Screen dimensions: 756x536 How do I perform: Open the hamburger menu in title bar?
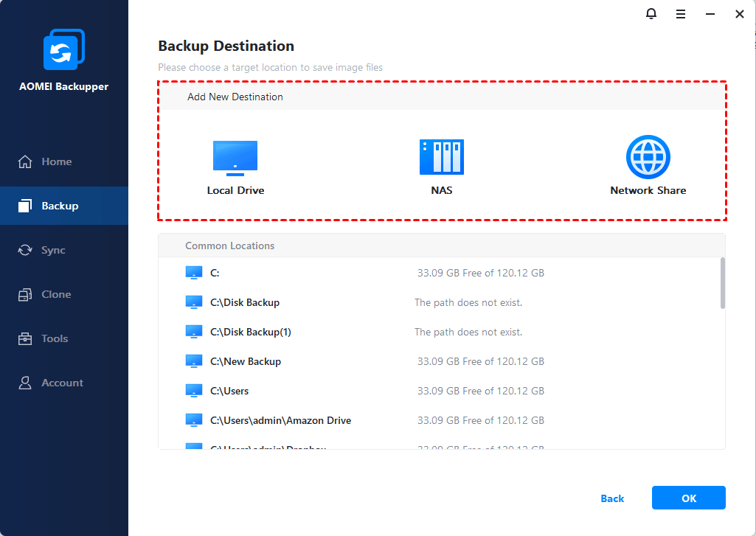click(681, 14)
